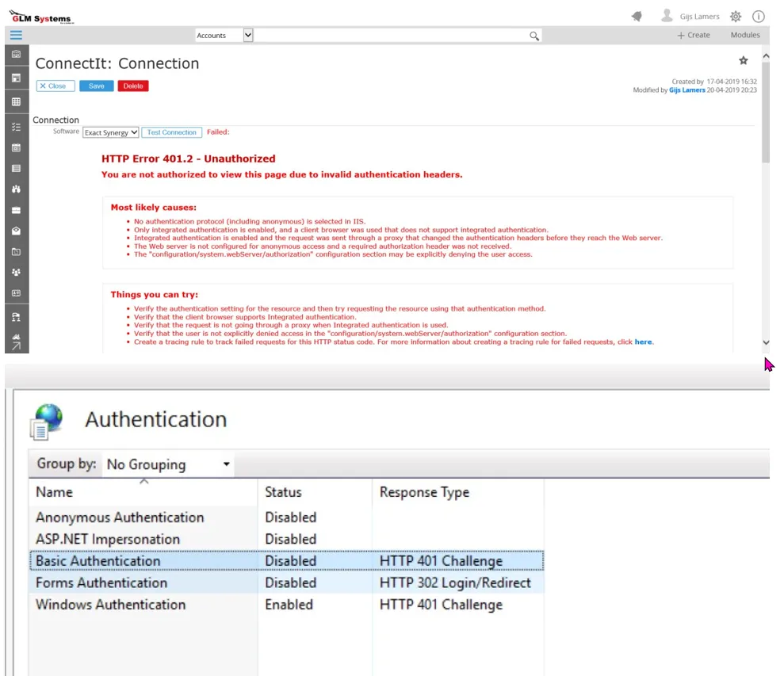
Task: Open the Accounts search scope dropdown
Action: 247,35
